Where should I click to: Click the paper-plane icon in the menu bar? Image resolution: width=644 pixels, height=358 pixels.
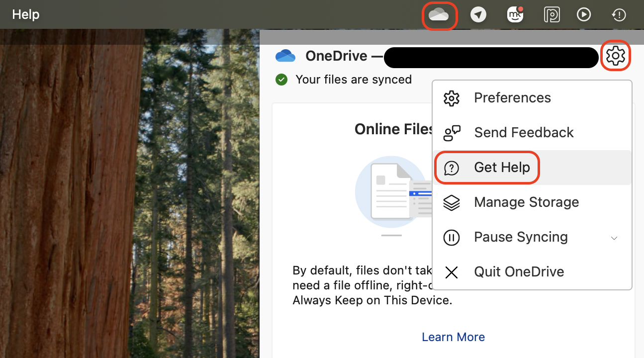478,14
